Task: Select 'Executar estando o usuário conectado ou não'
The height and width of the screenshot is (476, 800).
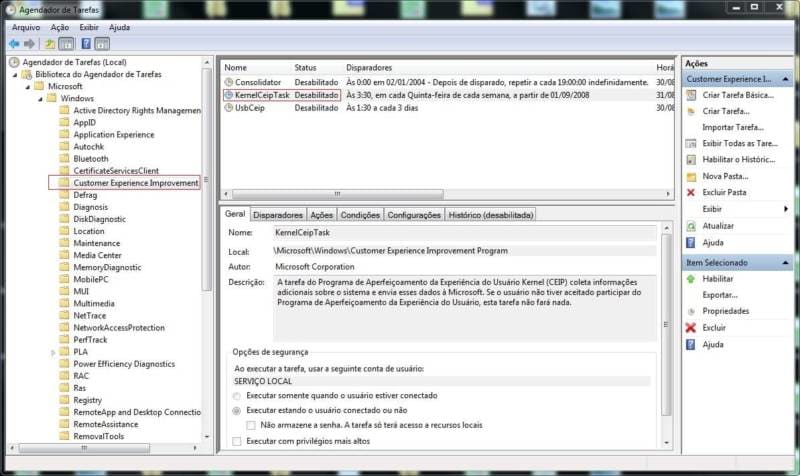Action: click(237, 411)
